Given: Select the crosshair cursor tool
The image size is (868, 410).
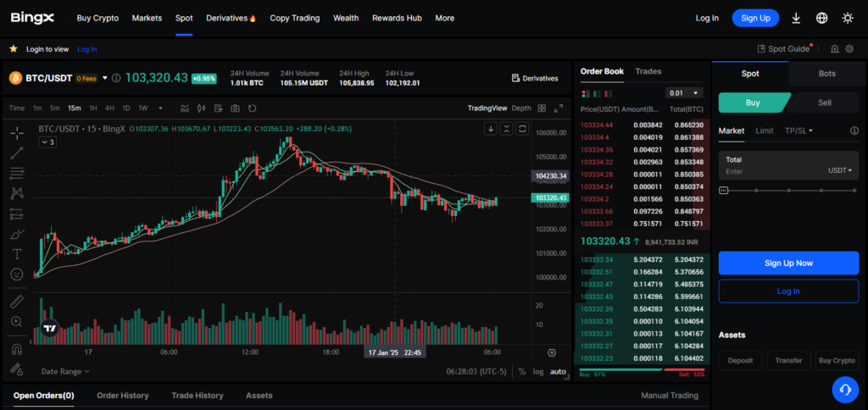Looking at the screenshot, I should point(17,132).
